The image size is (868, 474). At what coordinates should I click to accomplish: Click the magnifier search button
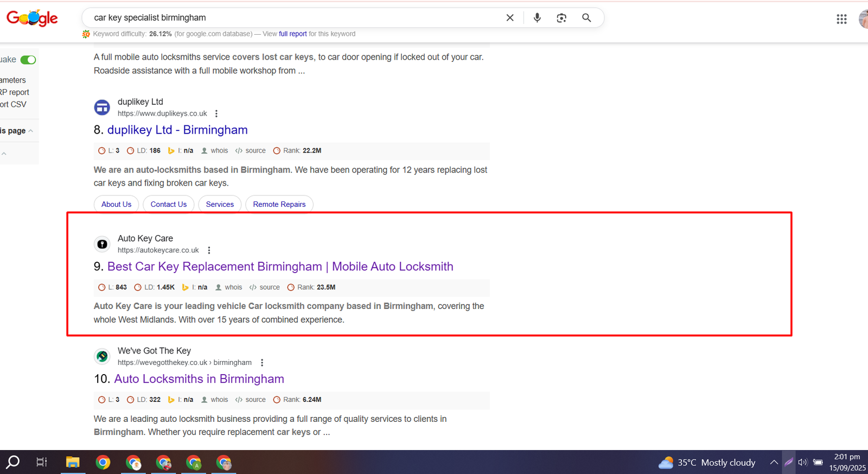(x=586, y=17)
